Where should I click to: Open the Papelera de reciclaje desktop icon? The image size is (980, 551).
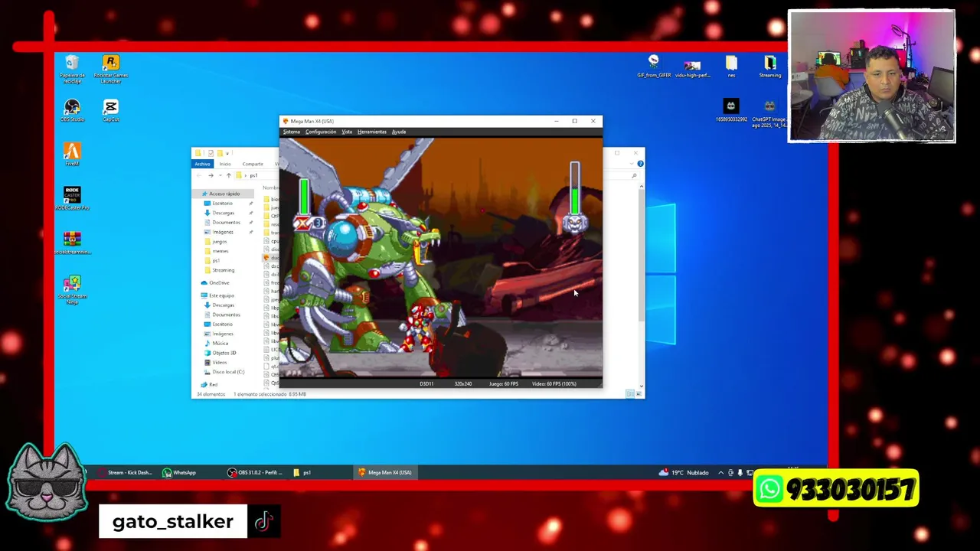tap(72, 67)
